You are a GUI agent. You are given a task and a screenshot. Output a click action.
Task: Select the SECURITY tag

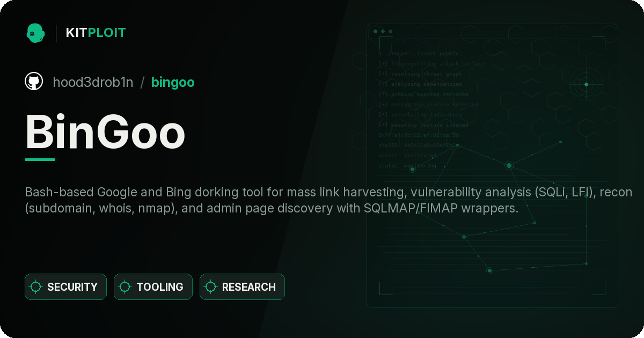point(65,287)
